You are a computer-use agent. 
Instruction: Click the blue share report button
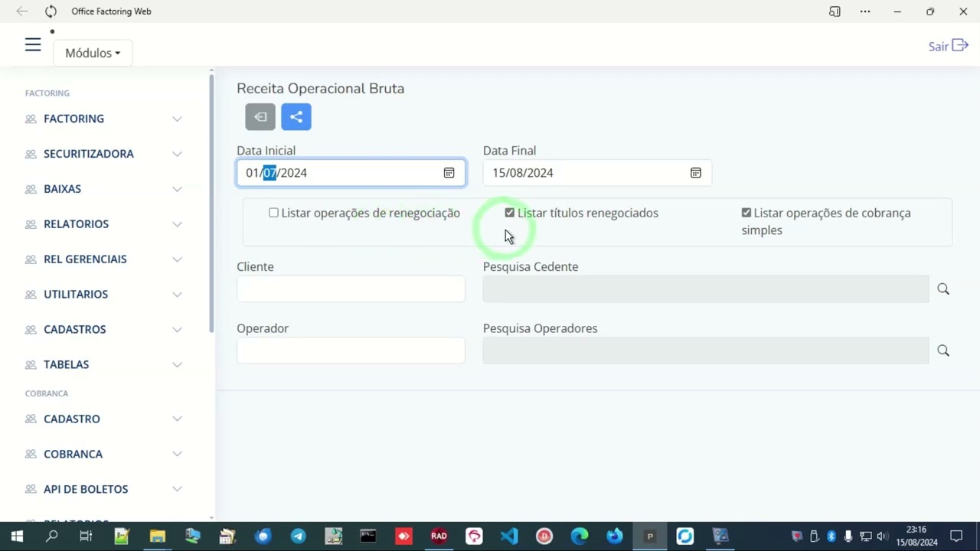click(296, 117)
